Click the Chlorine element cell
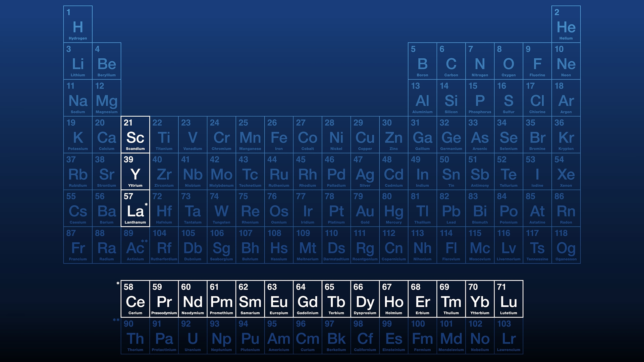644x362 pixels. (x=537, y=98)
